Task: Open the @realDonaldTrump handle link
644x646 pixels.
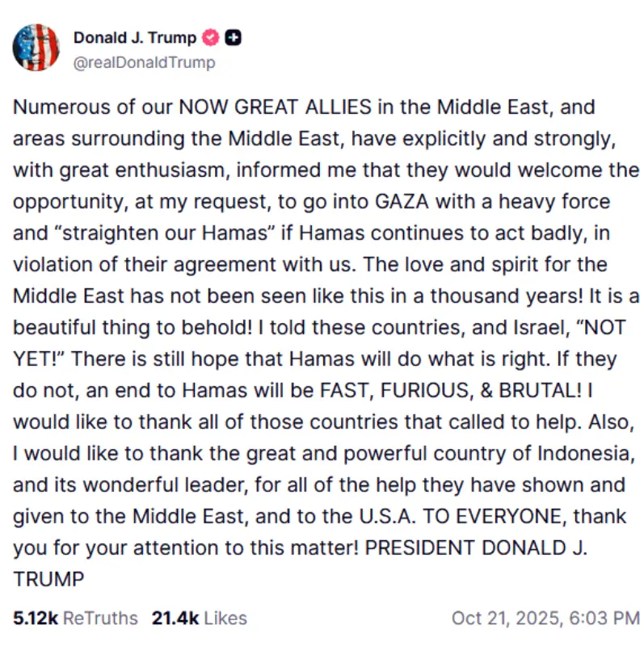Action: point(145,62)
